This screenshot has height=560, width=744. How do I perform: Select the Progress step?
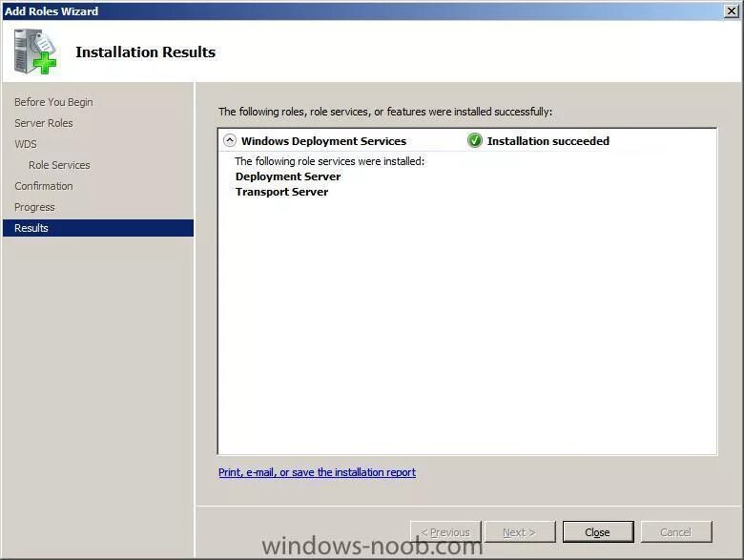coord(34,207)
